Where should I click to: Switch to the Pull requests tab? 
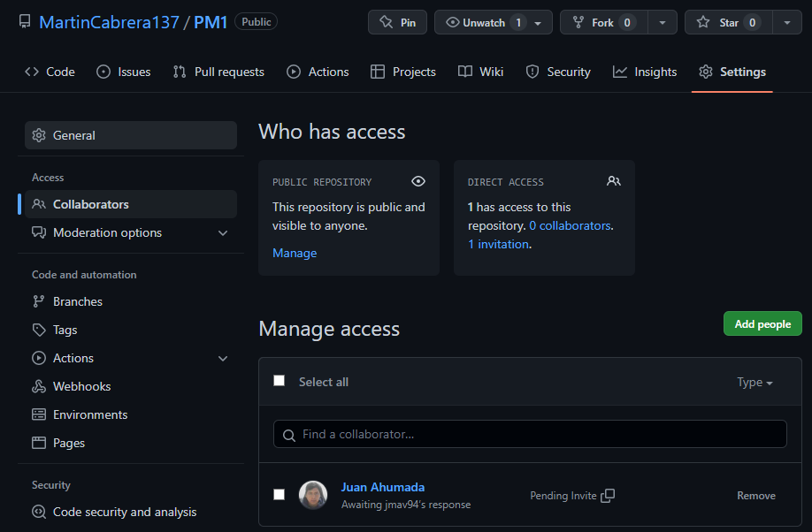pos(218,72)
